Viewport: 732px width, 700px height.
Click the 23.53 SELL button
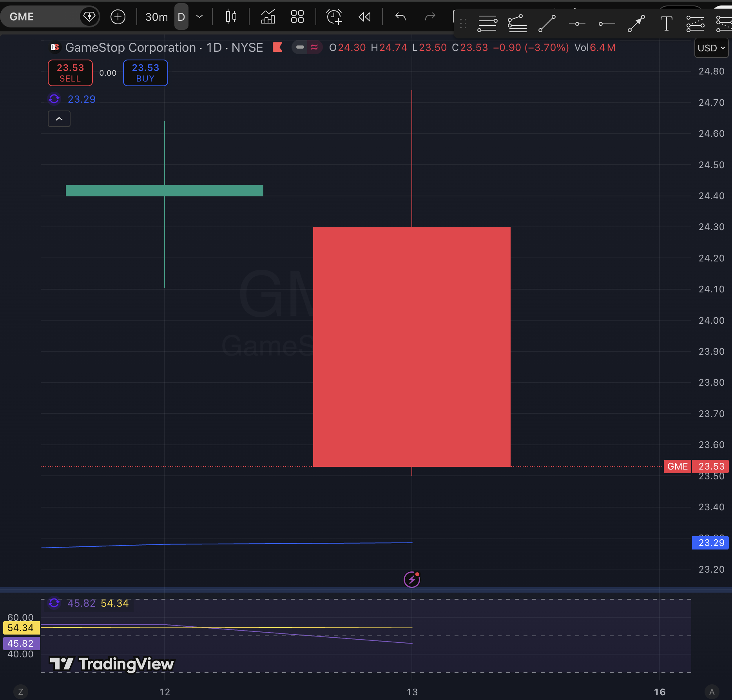point(70,73)
